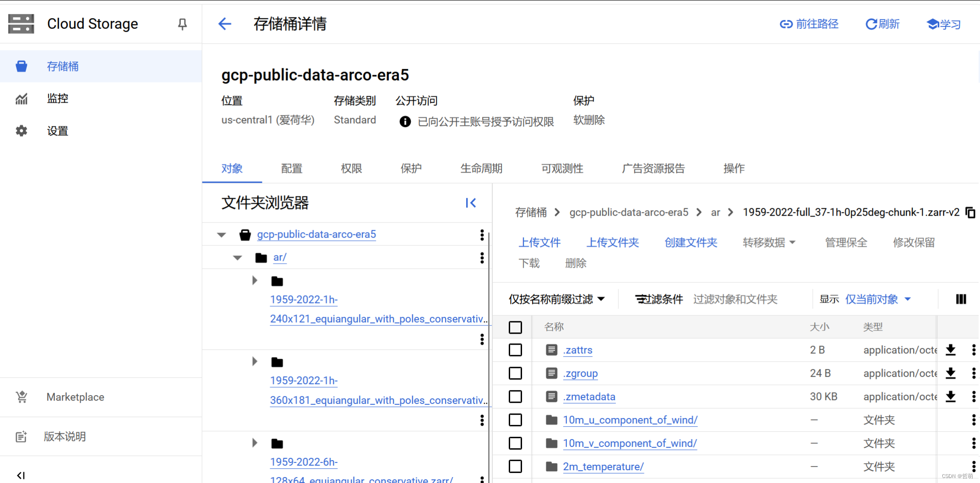980x483 pixels.
Task: Switch to the 权限 tab
Action: click(352, 168)
